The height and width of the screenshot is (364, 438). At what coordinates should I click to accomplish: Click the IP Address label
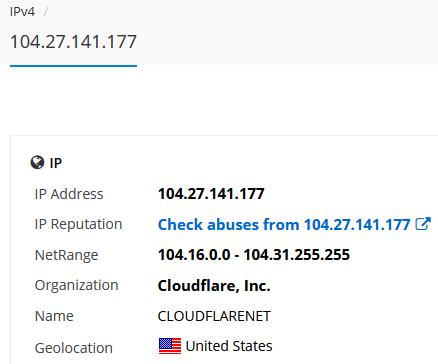(x=69, y=194)
